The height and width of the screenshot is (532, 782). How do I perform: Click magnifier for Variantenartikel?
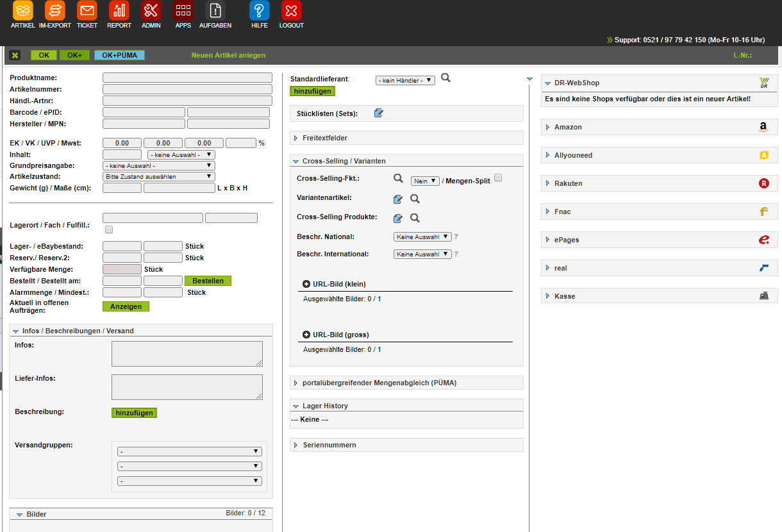415,199
